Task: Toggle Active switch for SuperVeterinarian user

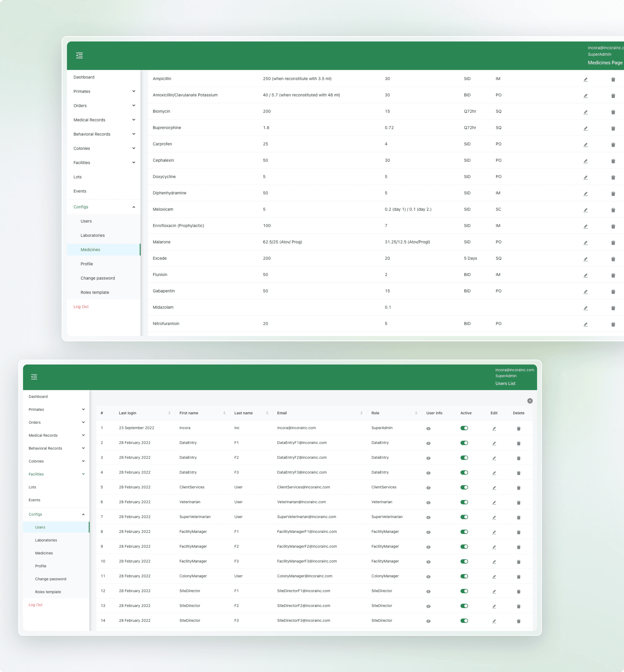Action: (464, 517)
